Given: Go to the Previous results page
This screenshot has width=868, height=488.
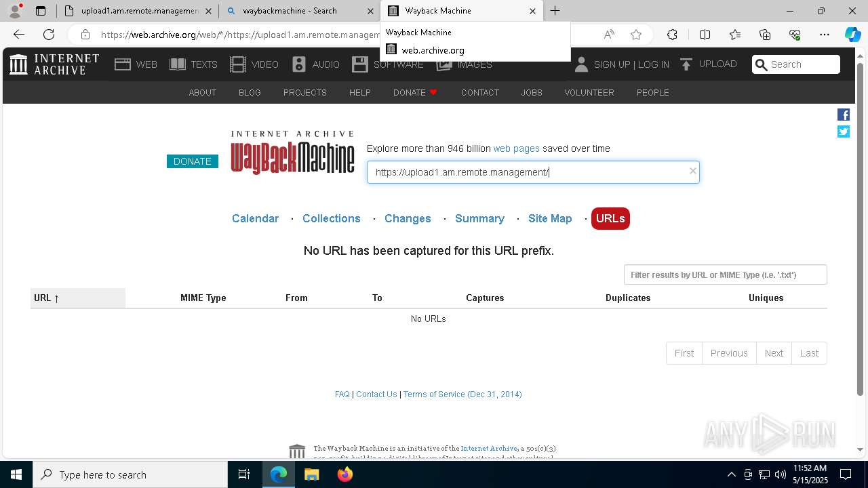Looking at the screenshot, I should 729,353.
